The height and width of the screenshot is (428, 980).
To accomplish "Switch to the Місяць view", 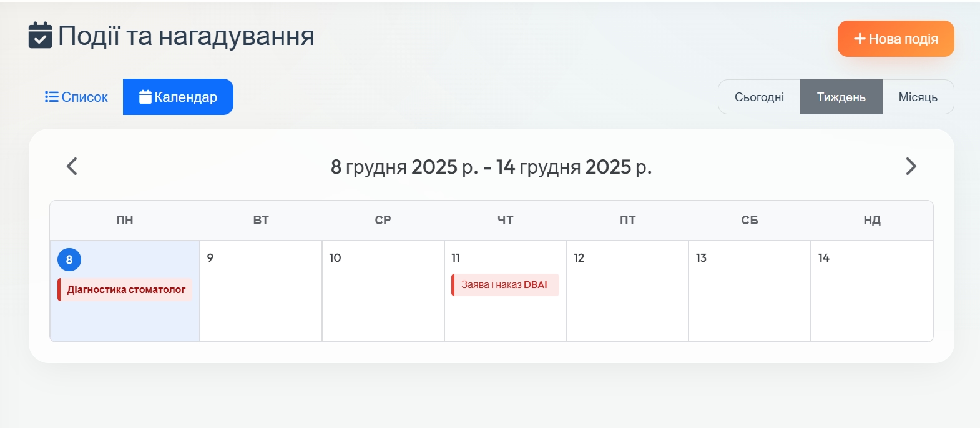I will pyautogui.click(x=918, y=97).
